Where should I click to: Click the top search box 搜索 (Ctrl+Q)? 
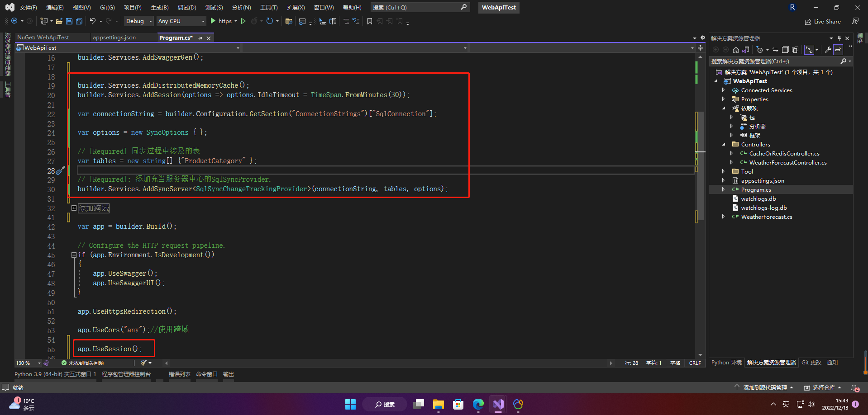tap(420, 7)
